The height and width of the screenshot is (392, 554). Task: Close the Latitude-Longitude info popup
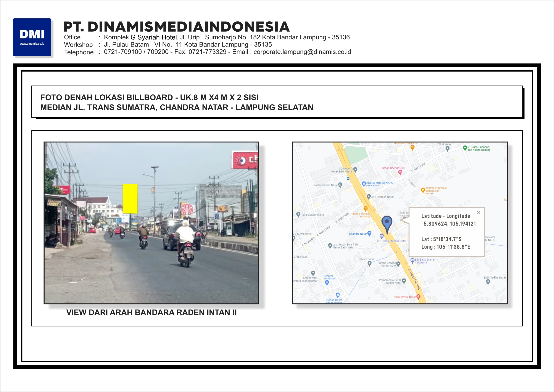pyautogui.click(x=478, y=212)
